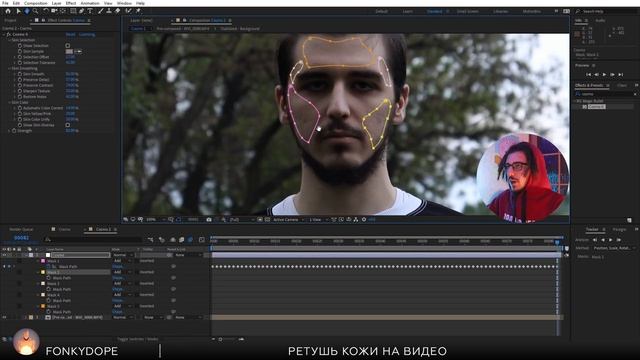Open the Full resolution dropdown

pyautogui.click(x=241, y=220)
